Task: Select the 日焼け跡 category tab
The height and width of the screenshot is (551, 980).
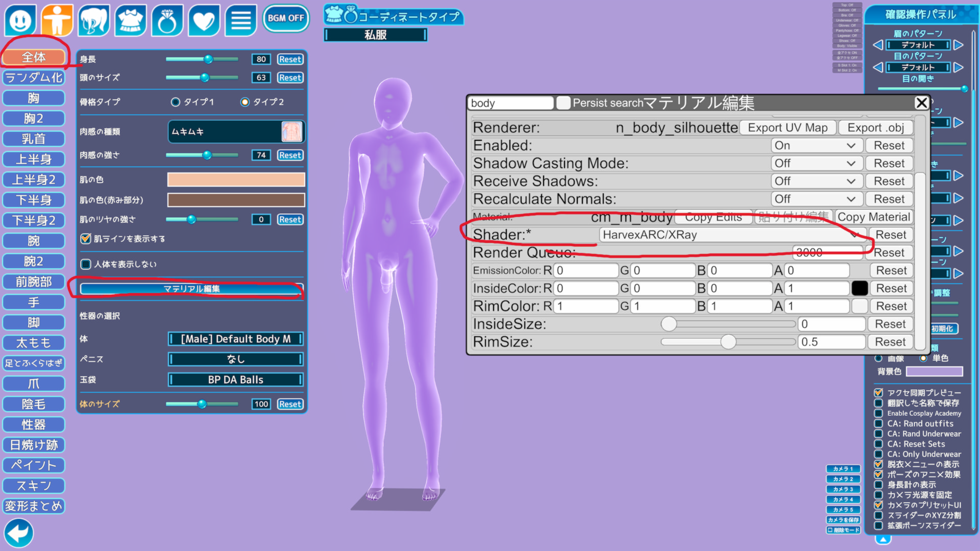Action: tap(34, 445)
